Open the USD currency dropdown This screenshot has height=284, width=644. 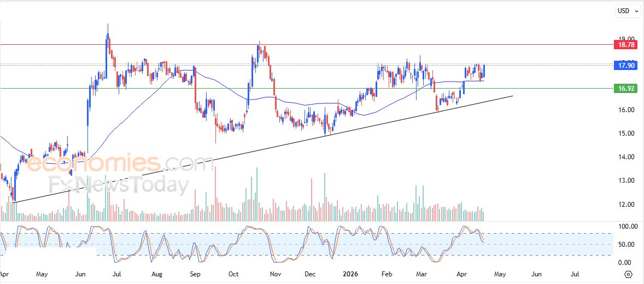click(626, 10)
